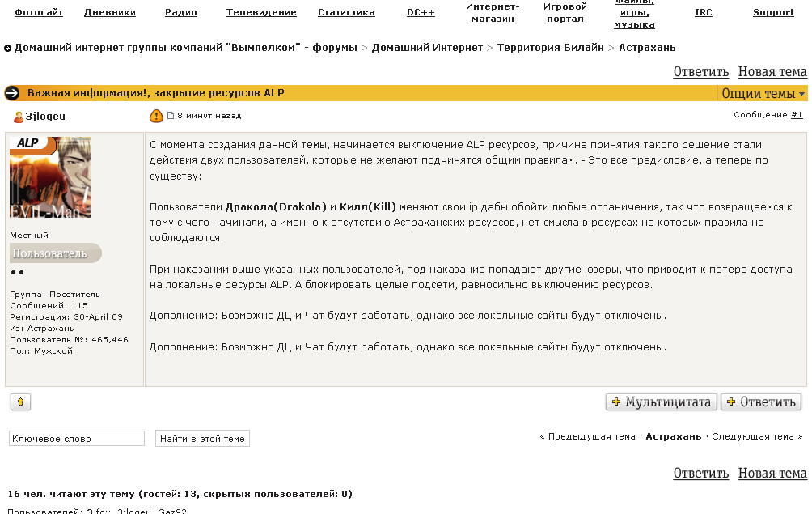The image size is (812, 514).
Task: Open Статистика nav item
Action: (346, 12)
